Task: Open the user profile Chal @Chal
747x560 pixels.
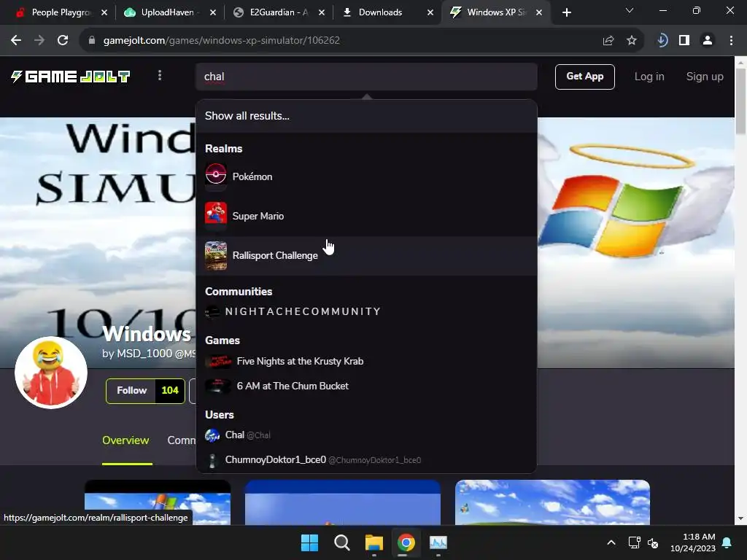Action: [x=366, y=435]
